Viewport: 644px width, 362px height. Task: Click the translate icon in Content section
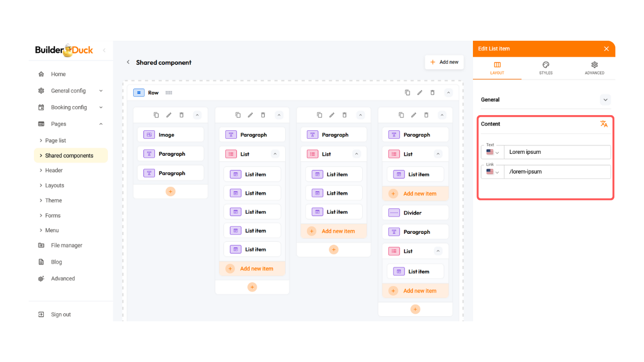click(604, 124)
